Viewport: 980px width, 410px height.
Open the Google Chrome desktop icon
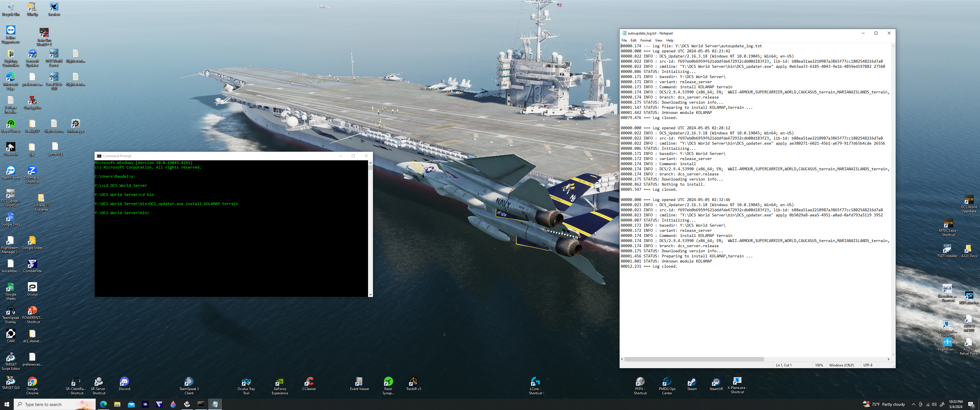click(32, 386)
